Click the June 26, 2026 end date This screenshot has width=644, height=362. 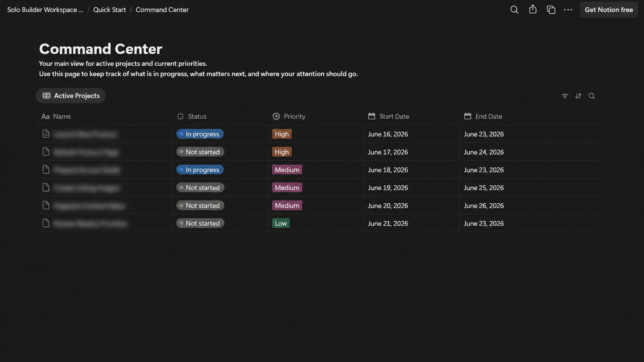pos(483,206)
